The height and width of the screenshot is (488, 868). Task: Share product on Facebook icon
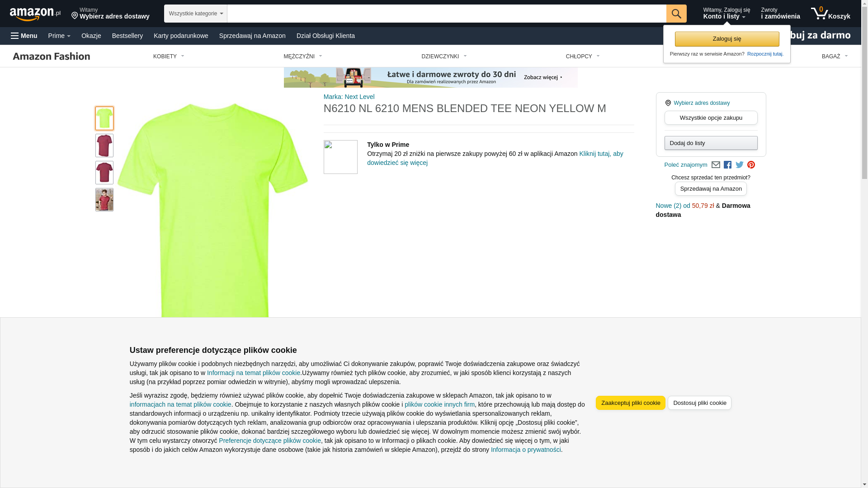click(727, 165)
